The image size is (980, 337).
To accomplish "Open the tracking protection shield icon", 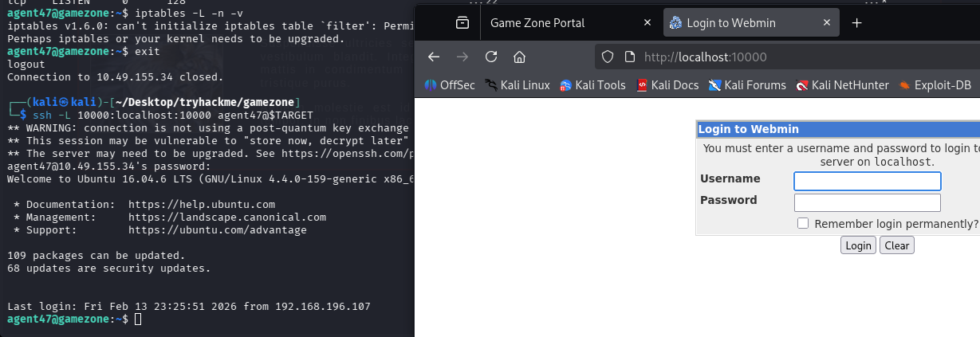I will point(608,57).
